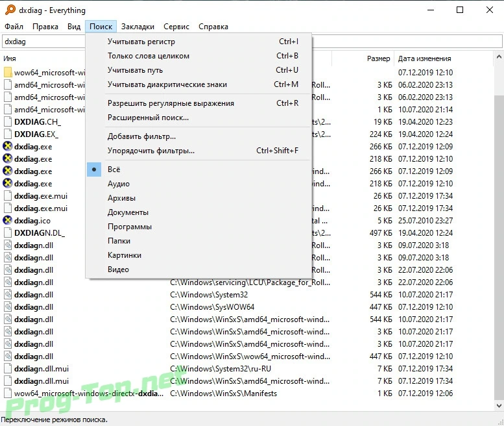The width and height of the screenshot is (504, 426).
Task: Sort by Дата изменения column header
Action: (x=424, y=58)
